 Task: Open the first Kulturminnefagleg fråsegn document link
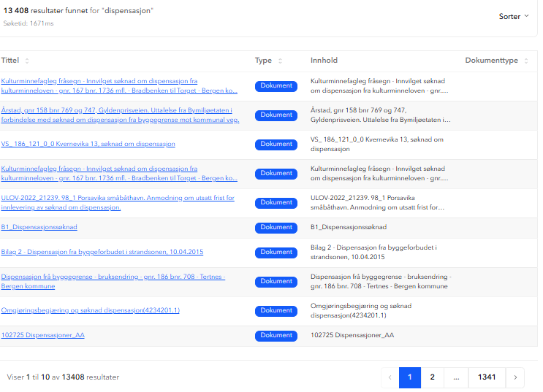pos(119,86)
